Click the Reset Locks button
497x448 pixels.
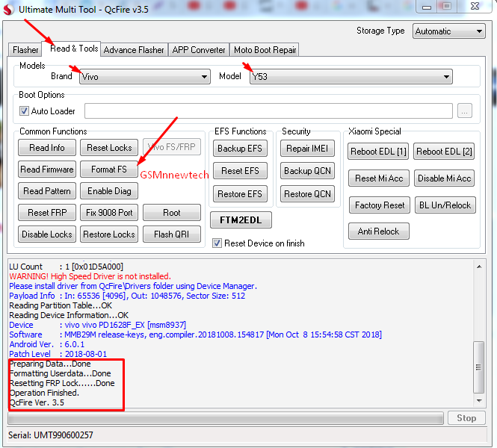tap(109, 148)
